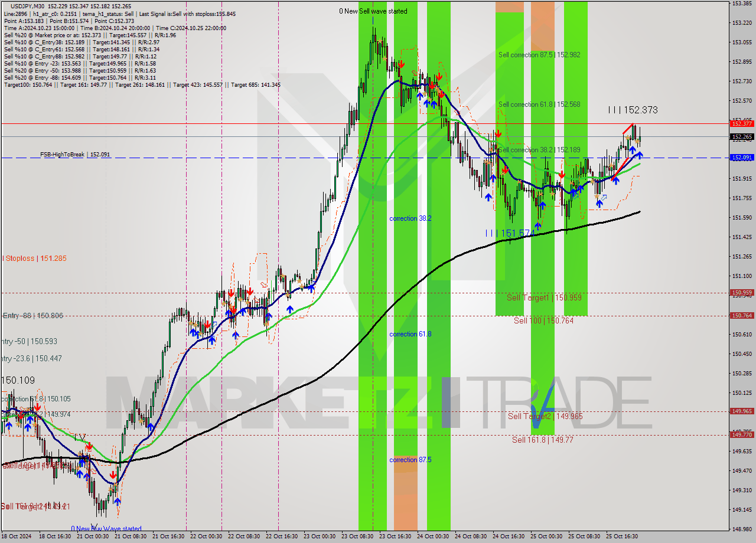Image resolution: width=756 pixels, height=543 pixels.
Task: Click the '23 Oct 08:30' time axis label
Action: (357, 537)
